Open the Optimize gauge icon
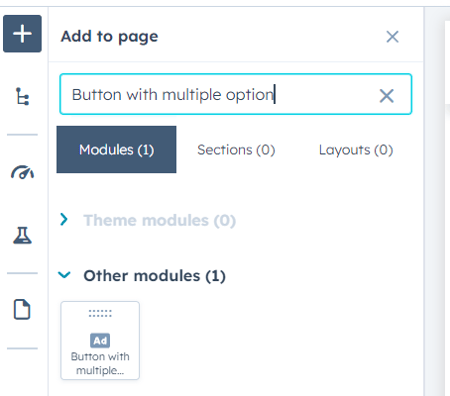 [x=22, y=172]
